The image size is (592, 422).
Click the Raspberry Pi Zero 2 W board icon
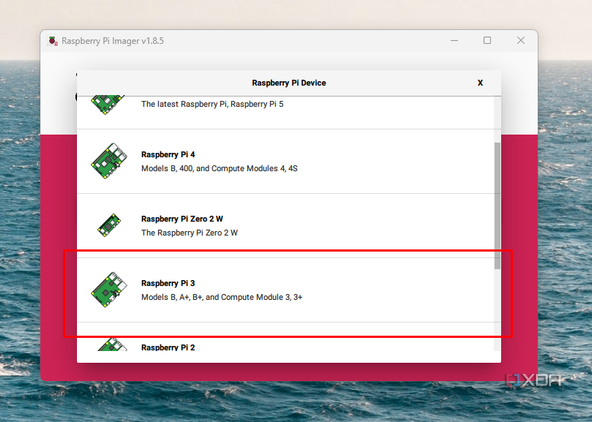point(109,225)
